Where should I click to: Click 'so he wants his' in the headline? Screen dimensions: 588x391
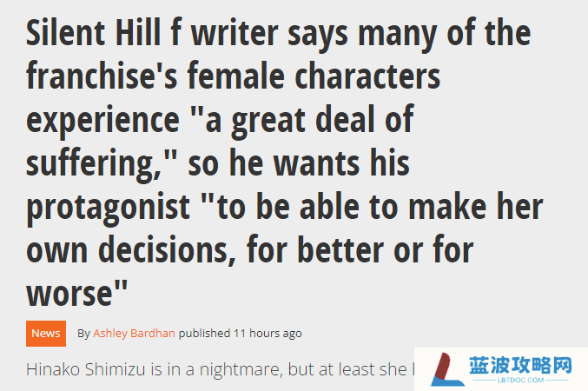click(299, 163)
